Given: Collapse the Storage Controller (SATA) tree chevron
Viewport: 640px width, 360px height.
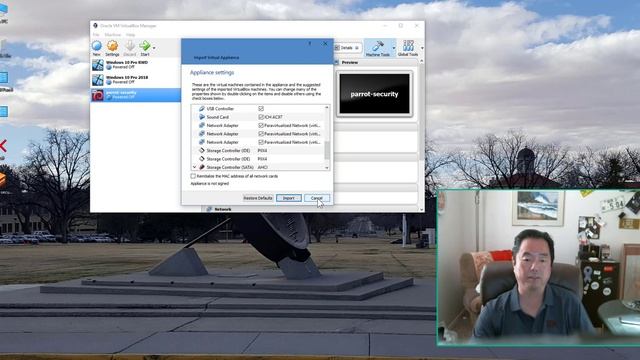Looking at the screenshot, I should click(x=194, y=167).
